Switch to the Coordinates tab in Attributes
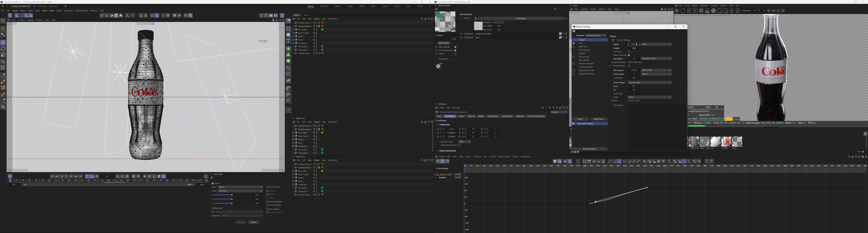The height and width of the screenshot is (233, 868). pos(450,116)
